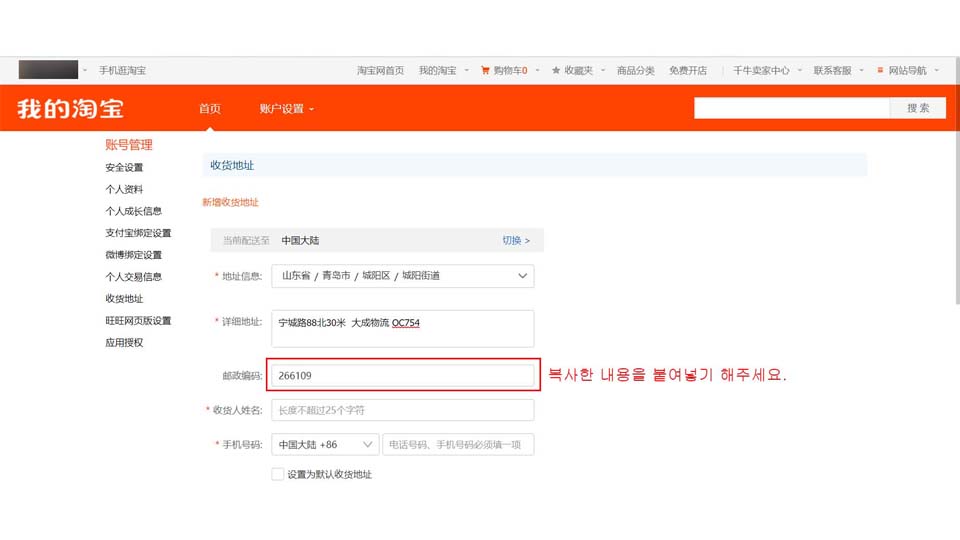960x540 pixels.
Task: Open 旺旺网页版设置 in sidebar
Action: pos(138,321)
